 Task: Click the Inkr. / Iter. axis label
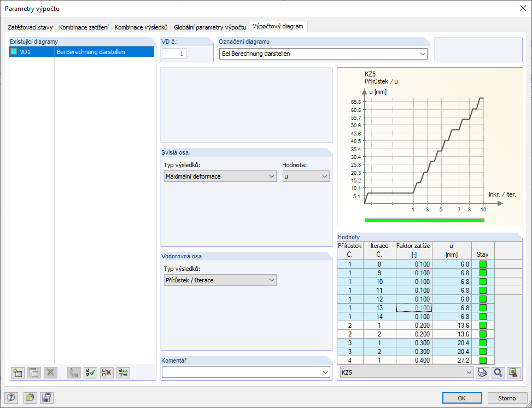[502, 194]
